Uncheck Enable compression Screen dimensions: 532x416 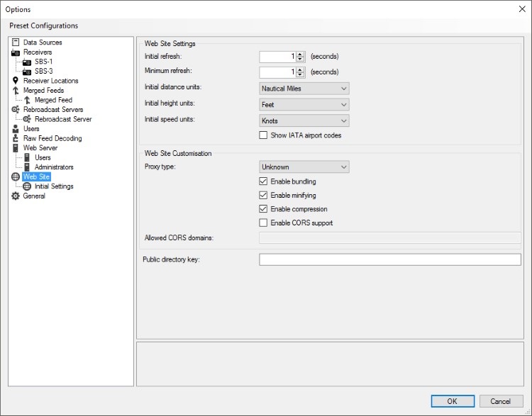[x=263, y=209]
